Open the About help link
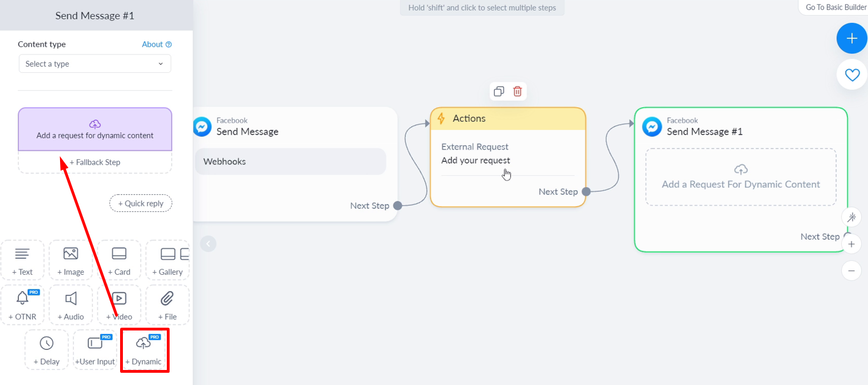Image resolution: width=868 pixels, height=385 pixels. pyautogui.click(x=157, y=44)
